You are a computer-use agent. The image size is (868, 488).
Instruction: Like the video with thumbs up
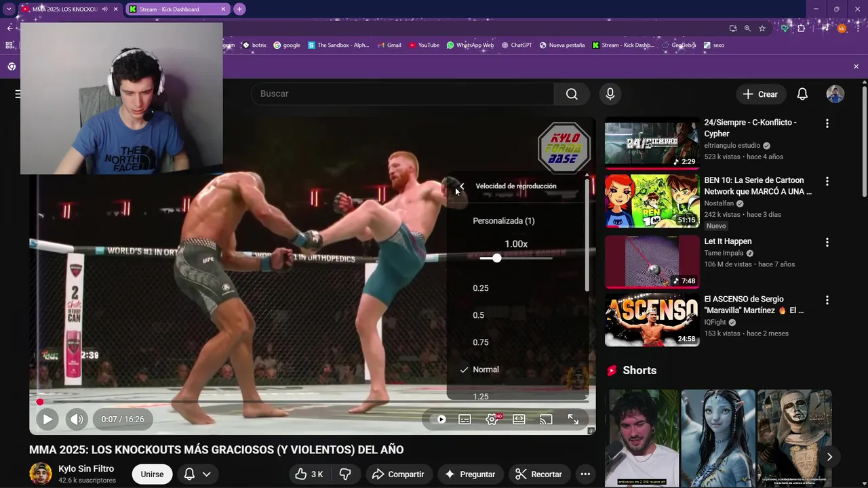[309, 474]
